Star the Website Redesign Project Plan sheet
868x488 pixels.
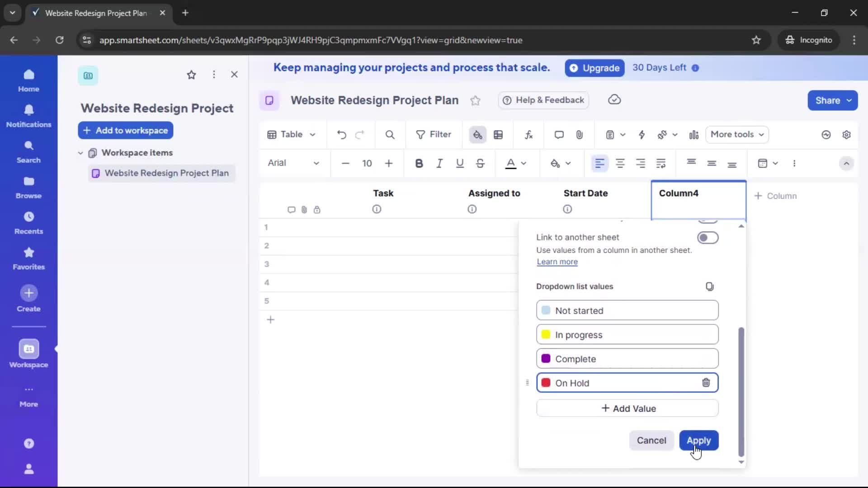(475, 100)
